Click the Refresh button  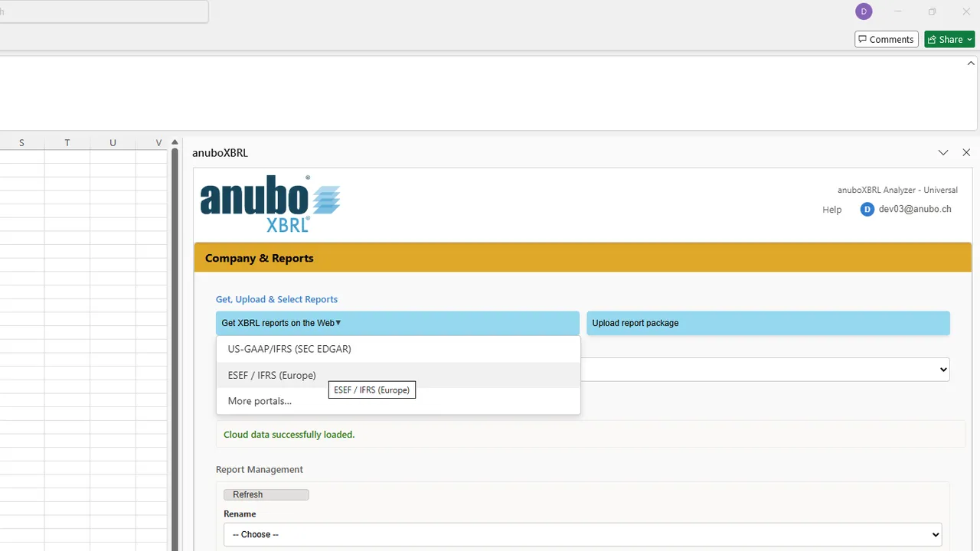pos(266,495)
